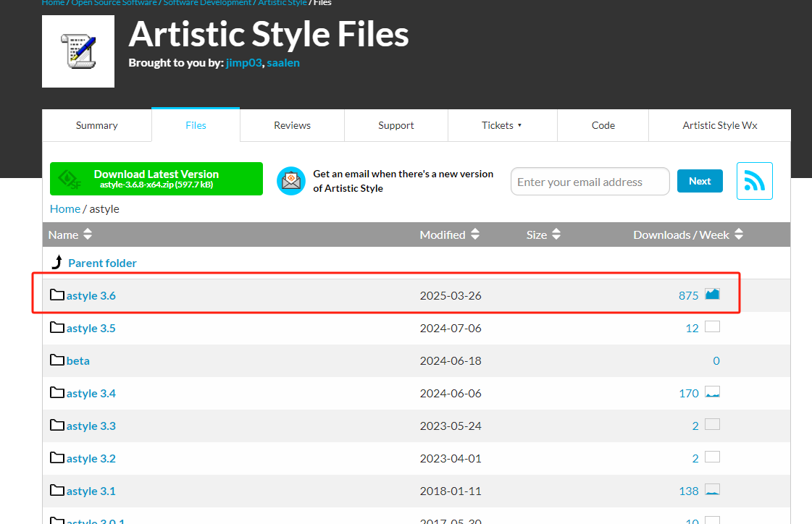Click the RSS feed icon
The height and width of the screenshot is (524, 812).
pyautogui.click(x=755, y=181)
